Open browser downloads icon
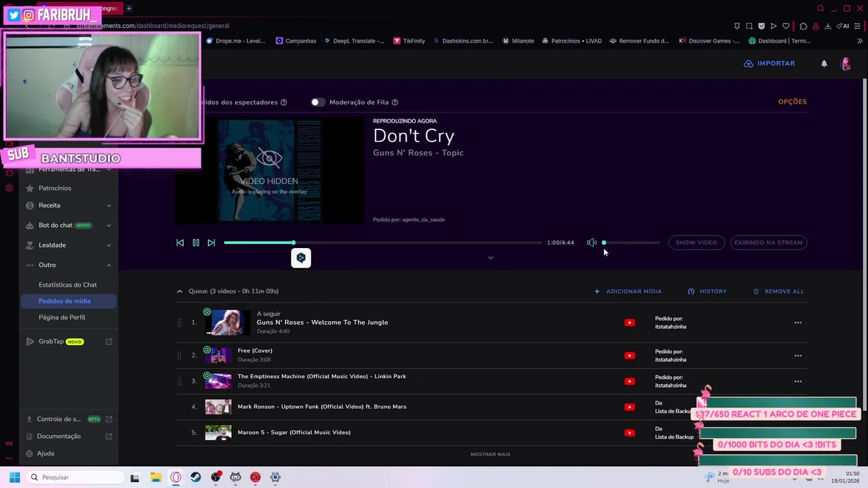 tap(828, 26)
